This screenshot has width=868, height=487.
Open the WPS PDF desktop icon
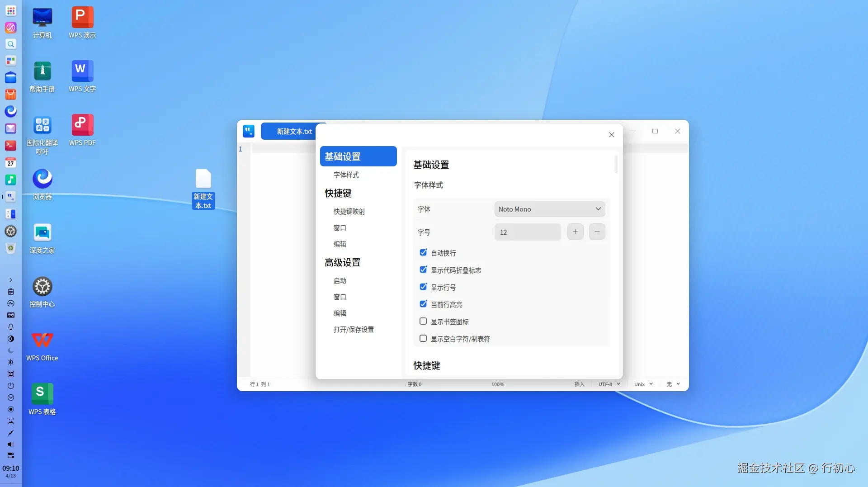tap(82, 130)
